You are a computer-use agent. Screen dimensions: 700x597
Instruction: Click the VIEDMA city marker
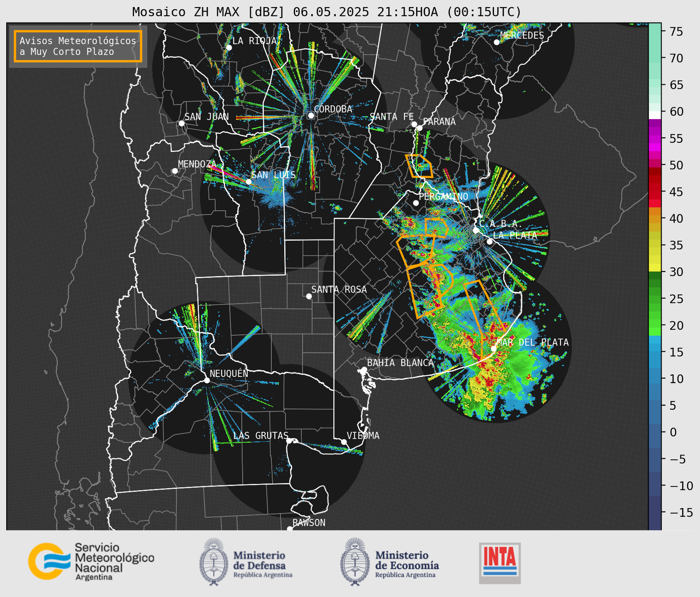[344, 442]
